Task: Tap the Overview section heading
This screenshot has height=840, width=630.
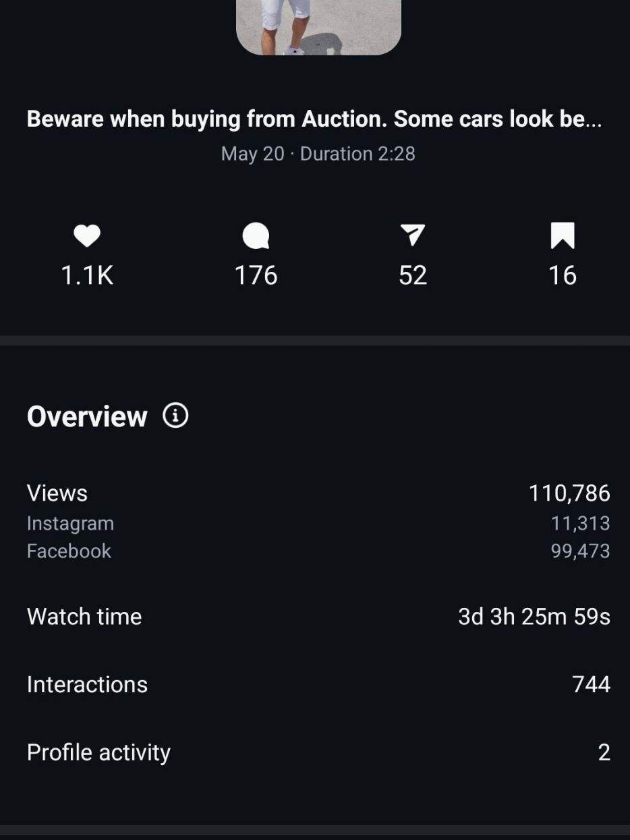Action: point(87,416)
